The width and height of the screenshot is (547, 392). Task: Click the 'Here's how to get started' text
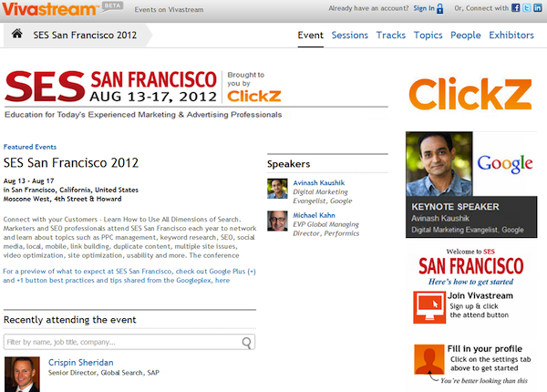click(470, 282)
